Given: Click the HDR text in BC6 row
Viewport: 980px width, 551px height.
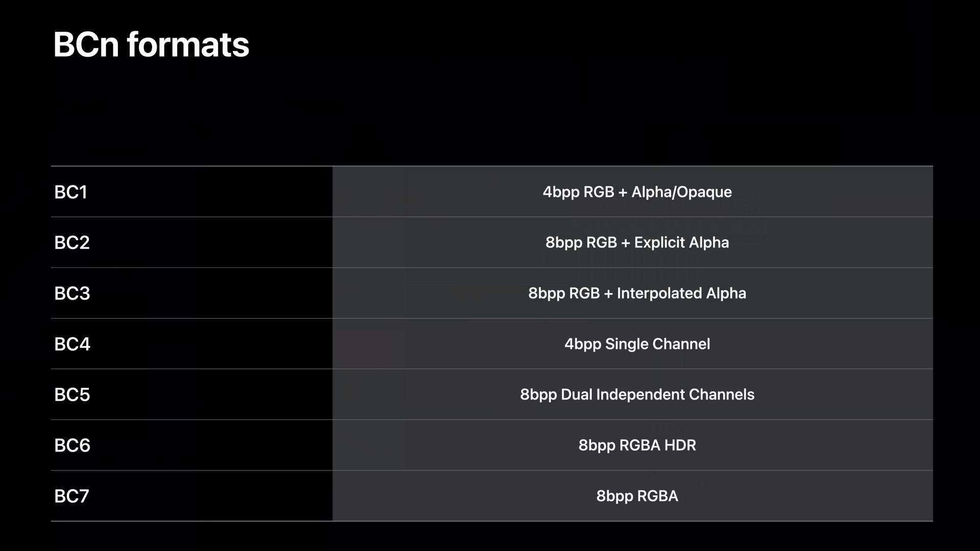Looking at the screenshot, I should point(680,445).
